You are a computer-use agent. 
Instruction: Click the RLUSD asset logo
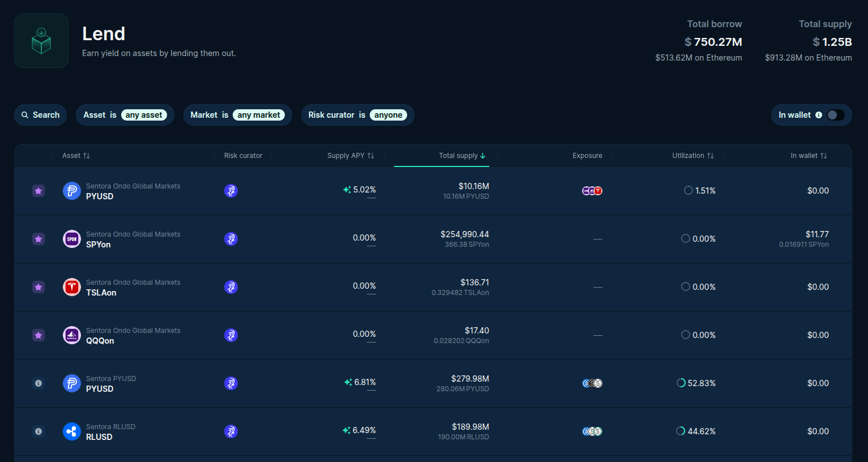[72, 431]
